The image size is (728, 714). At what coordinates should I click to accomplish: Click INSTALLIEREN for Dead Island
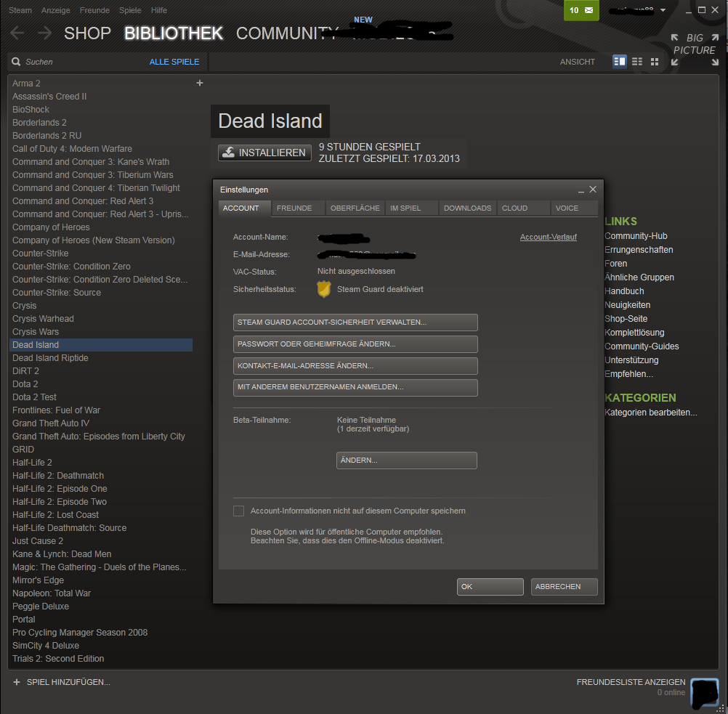[x=264, y=153]
